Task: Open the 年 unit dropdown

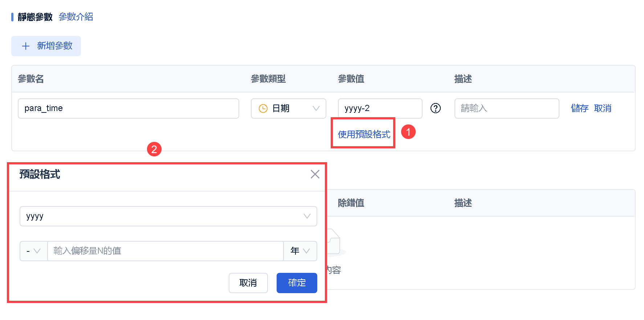Action: tap(300, 251)
